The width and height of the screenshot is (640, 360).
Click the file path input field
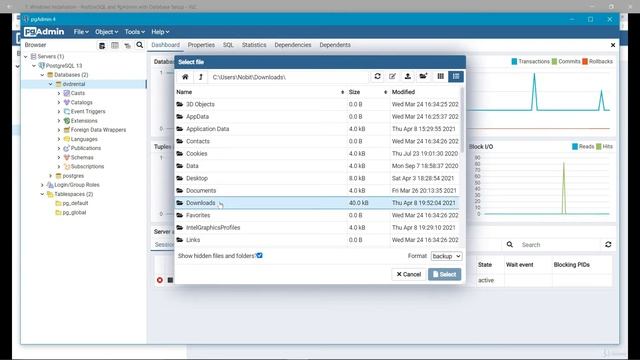pos(288,77)
